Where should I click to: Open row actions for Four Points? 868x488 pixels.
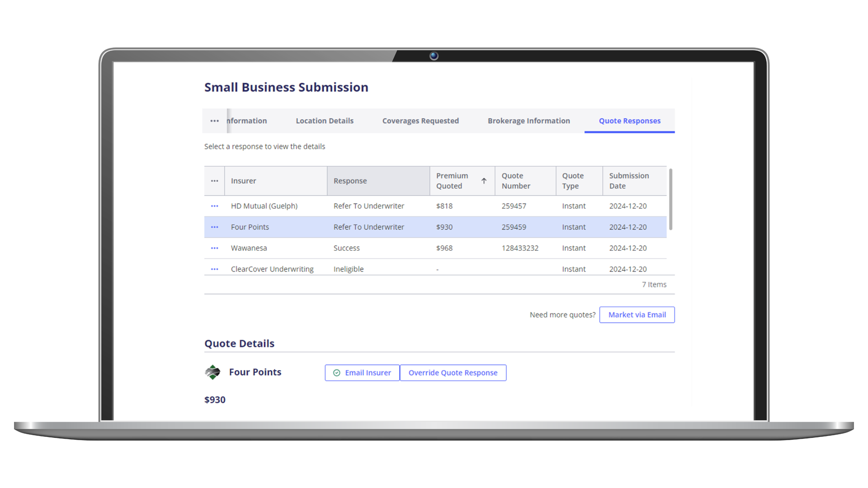click(x=214, y=227)
